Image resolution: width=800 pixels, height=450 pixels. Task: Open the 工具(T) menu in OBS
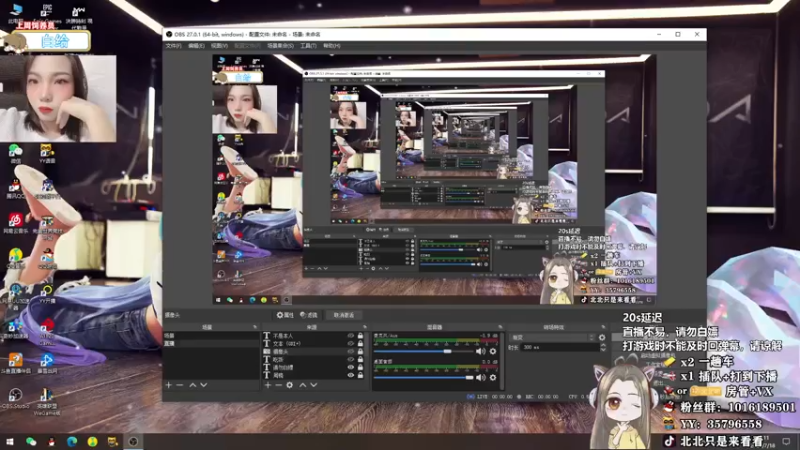(x=308, y=46)
